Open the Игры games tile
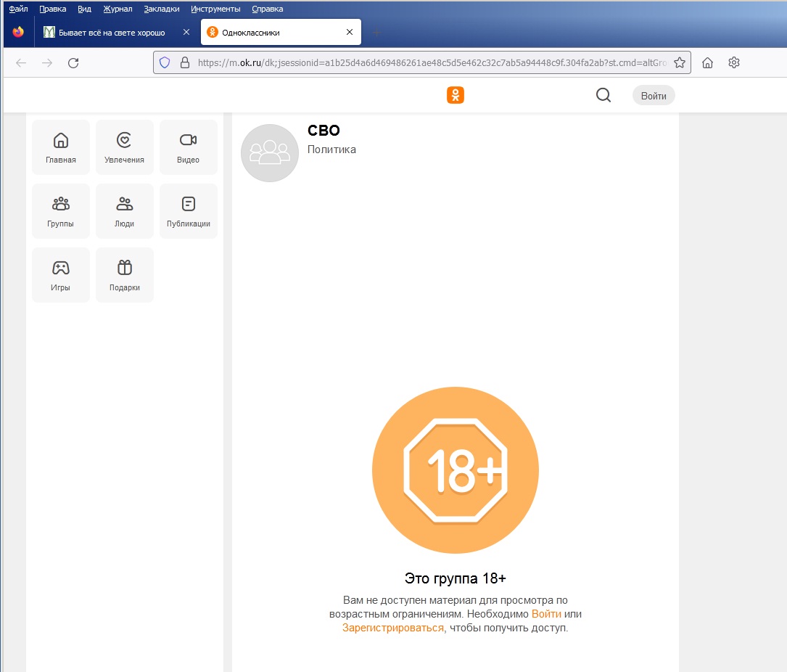Image resolution: width=787 pixels, height=672 pixels. click(x=61, y=275)
